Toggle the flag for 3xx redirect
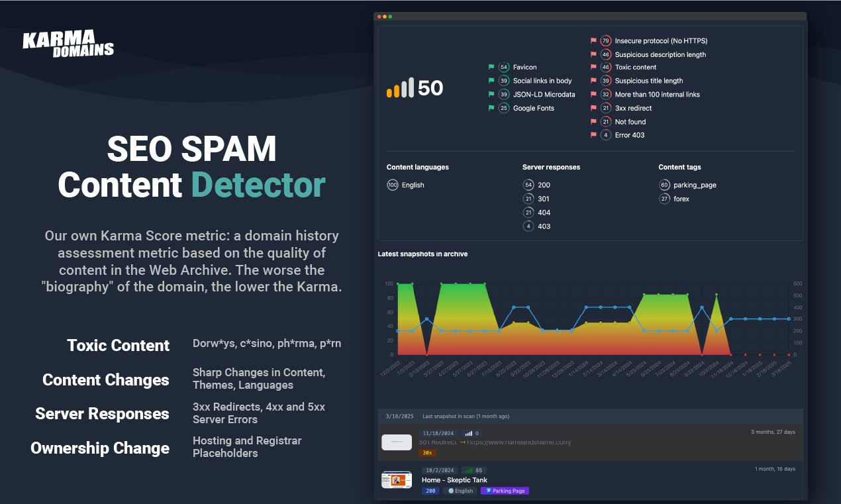This screenshot has width=841, height=504. click(x=593, y=108)
